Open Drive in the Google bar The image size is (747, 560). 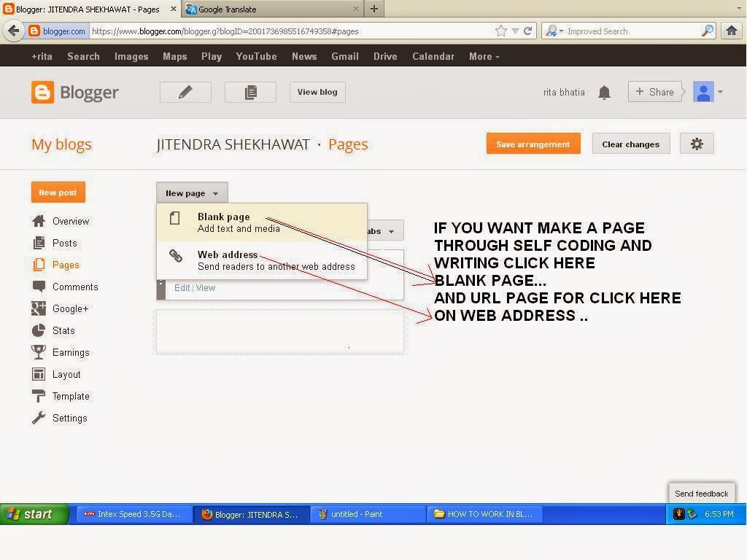385,56
